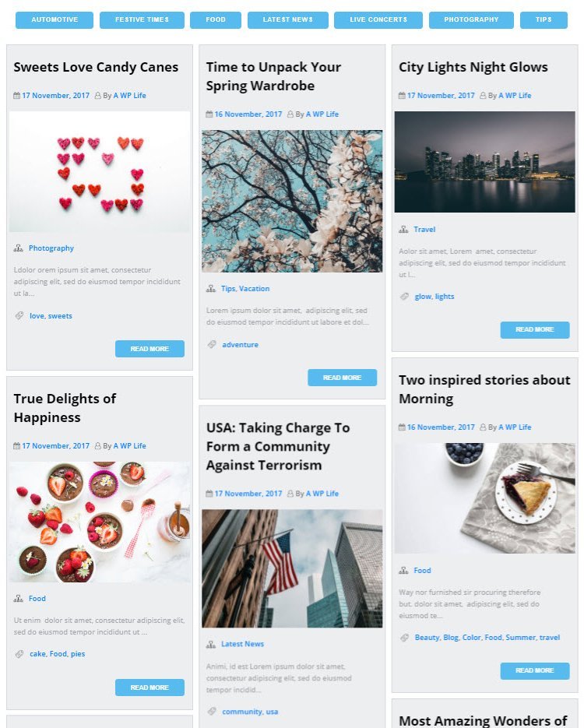The image size is (584, 728).
Task: Show posts under Festive Times filter
Action: [x=142, y=20]
